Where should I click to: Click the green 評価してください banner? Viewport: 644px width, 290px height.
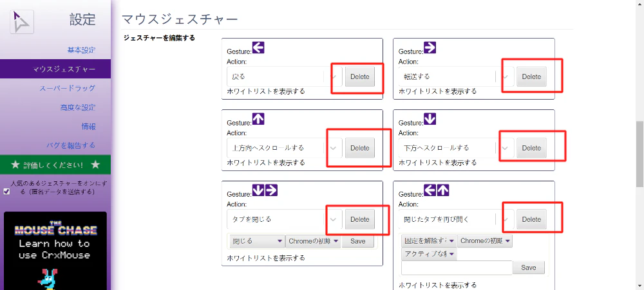pos(55,165)
